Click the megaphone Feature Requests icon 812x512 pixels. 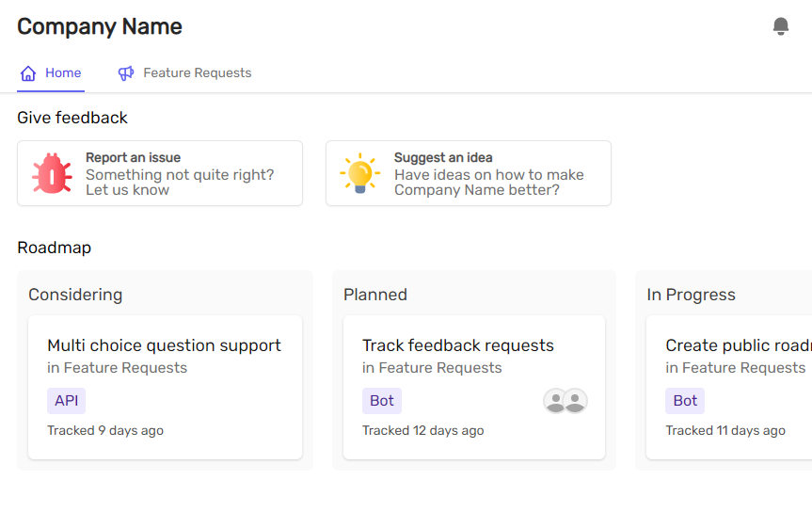click(126, 73)
